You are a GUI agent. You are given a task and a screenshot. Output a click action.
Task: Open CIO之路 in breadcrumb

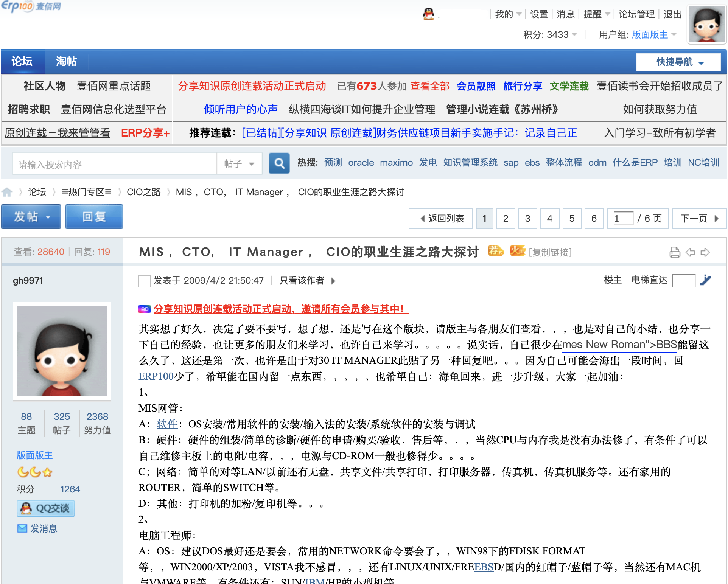[143, 192]
